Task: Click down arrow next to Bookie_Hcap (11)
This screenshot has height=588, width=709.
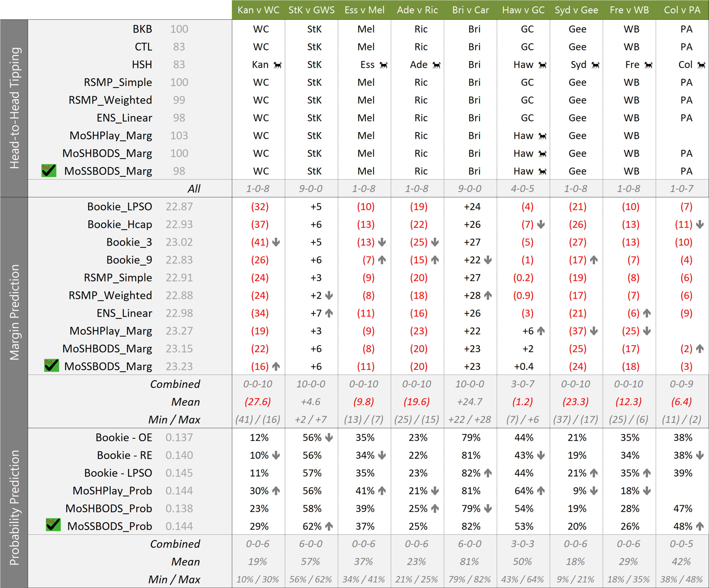Action: [700, 224]
